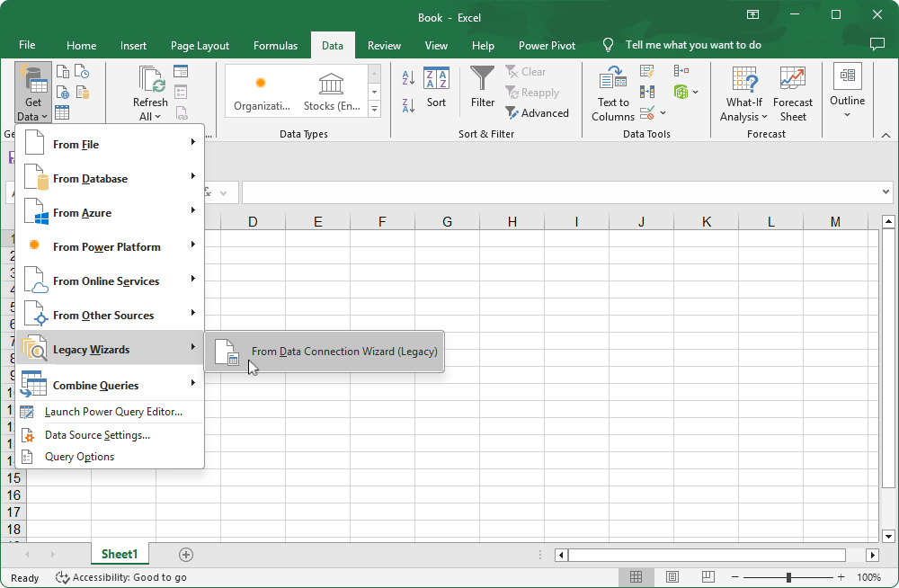The width and height of the screenshot is (899, 588).
Task: Select Sort Z to A icon
Action: click(x=406, y=103)
